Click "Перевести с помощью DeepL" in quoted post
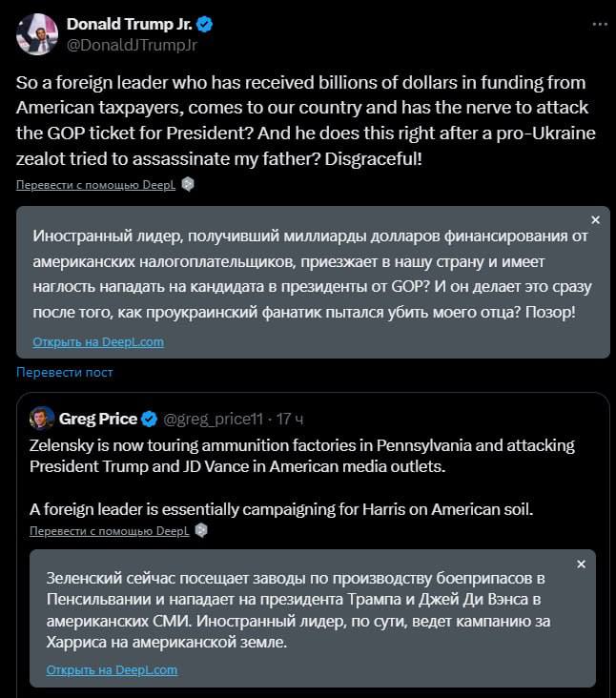The image size is (616, 698). [109, 530]
